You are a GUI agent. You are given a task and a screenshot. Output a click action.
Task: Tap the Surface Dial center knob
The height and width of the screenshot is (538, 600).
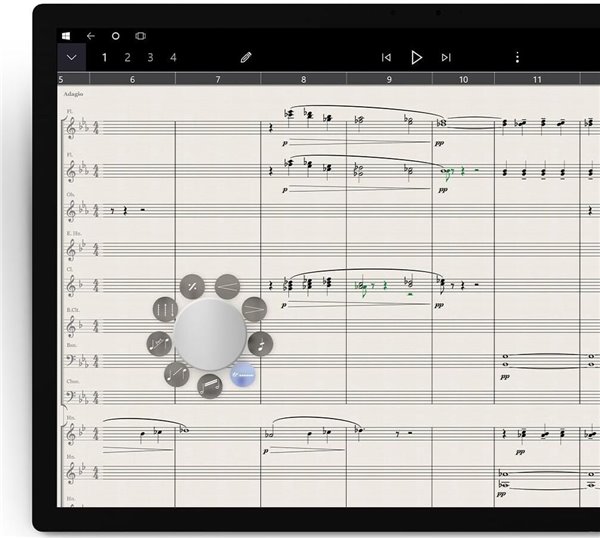[x=210, y=335]
